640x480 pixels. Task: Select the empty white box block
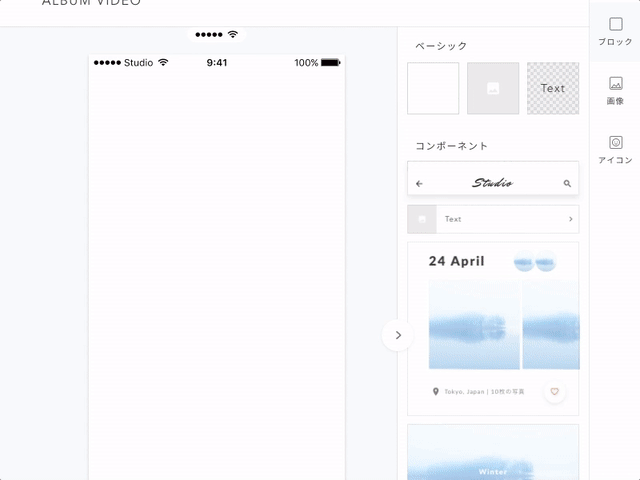(433, 88)
